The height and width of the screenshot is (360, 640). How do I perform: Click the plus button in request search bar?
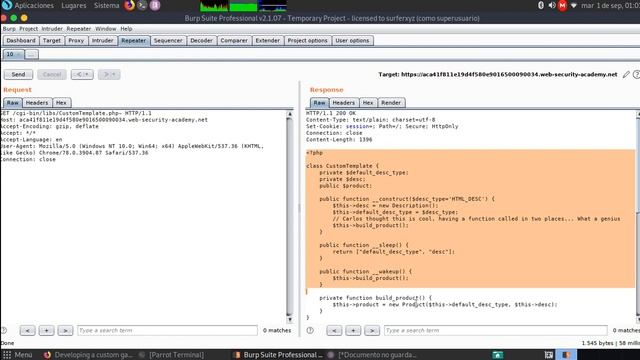pyautogui.click(x=46, y=330)
